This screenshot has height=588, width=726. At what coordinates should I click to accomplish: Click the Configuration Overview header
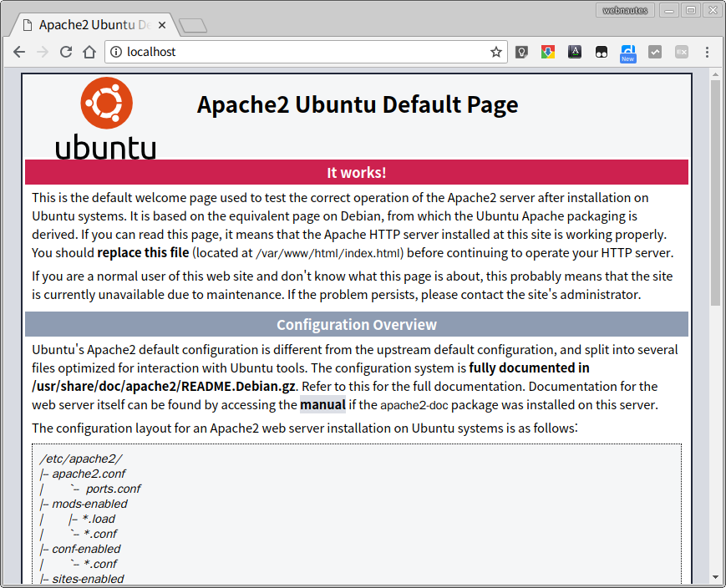coord(357,324)
